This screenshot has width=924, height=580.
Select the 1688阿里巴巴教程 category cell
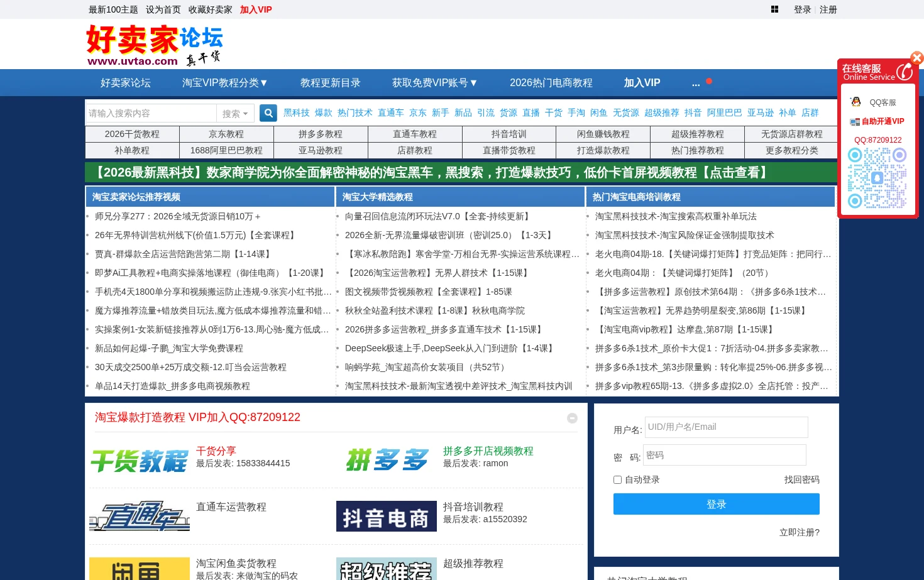[x=226, y=150]
